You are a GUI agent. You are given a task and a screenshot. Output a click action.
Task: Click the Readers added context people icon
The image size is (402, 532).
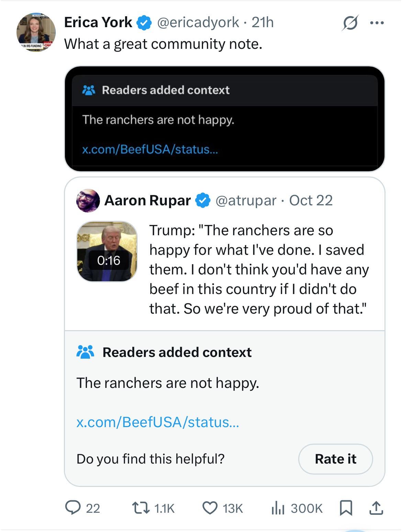[x=85, y=352]
